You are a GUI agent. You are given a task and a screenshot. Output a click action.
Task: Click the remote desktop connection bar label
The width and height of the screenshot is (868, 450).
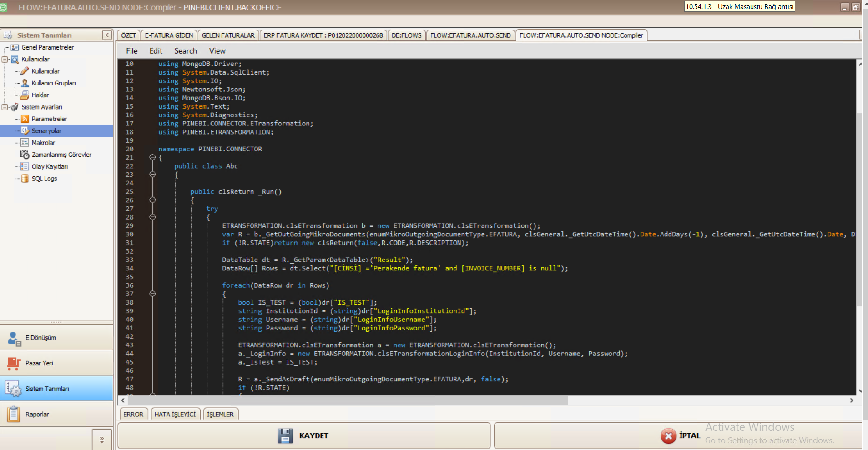click(x=739, y=7)
